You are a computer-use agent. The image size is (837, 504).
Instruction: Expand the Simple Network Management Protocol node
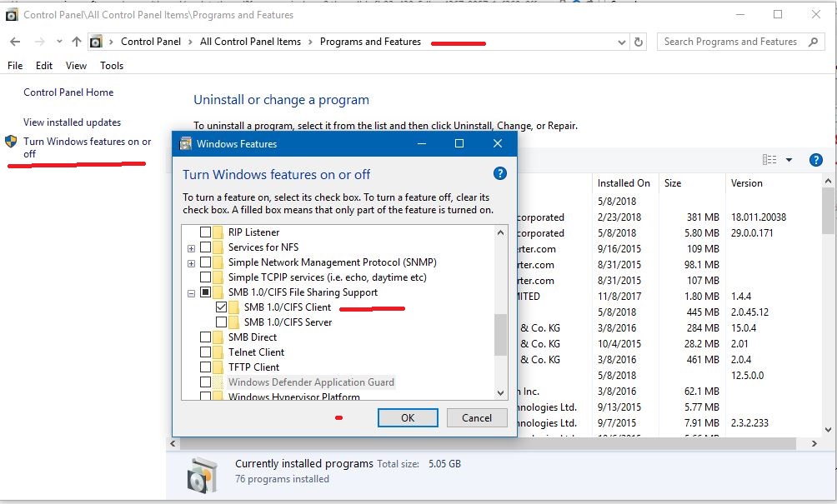pos(191,263)
